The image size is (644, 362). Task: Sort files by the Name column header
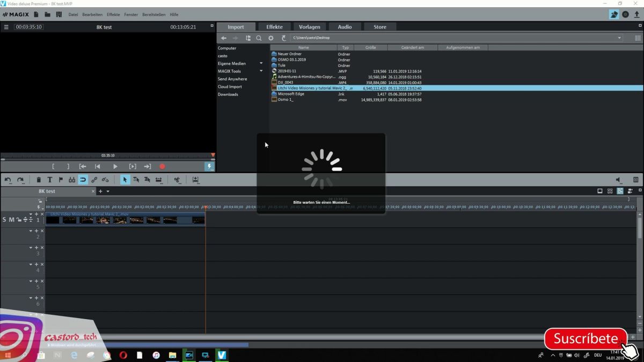tap(304, 48)
